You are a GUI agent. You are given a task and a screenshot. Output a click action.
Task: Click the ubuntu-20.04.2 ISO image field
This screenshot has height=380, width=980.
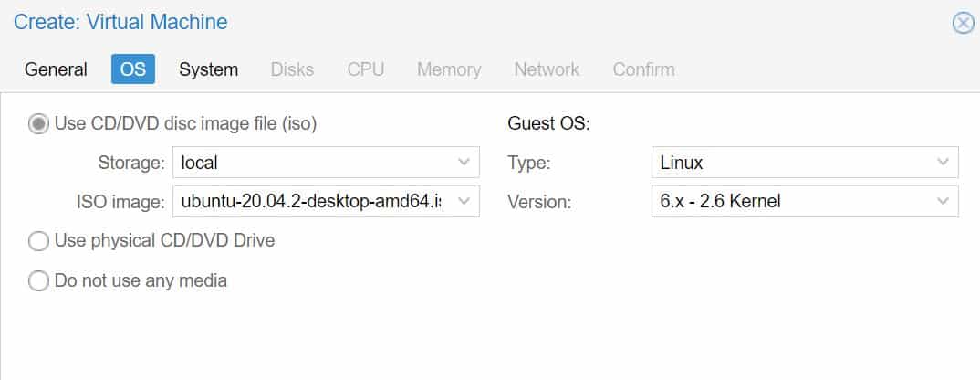[x=327, y=201]
